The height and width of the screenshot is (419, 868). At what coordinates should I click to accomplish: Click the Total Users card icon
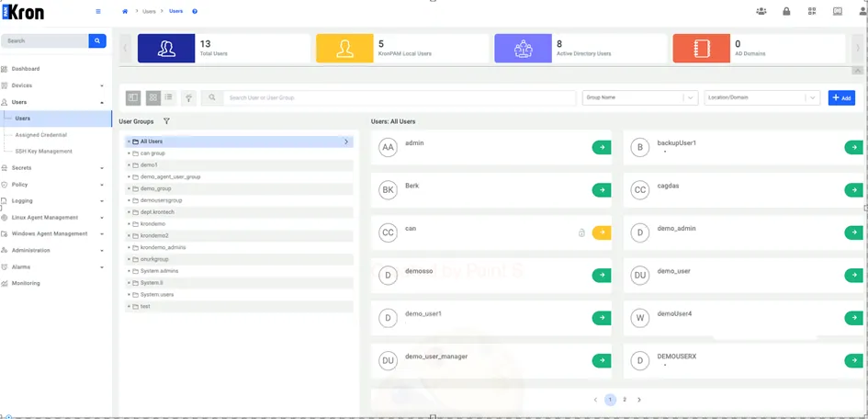pyautogui.click(x=166, y=48)
